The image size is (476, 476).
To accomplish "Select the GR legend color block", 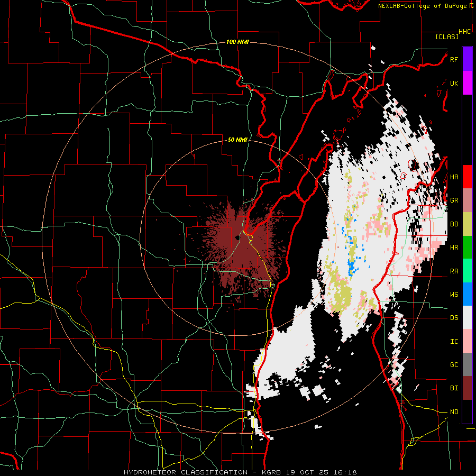I will point(467,200).
